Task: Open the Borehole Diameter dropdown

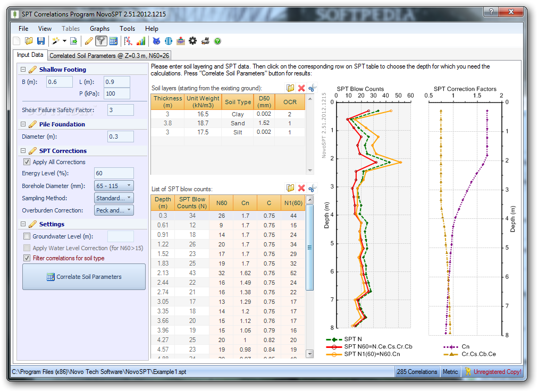Action: click(x=114, y=185)
